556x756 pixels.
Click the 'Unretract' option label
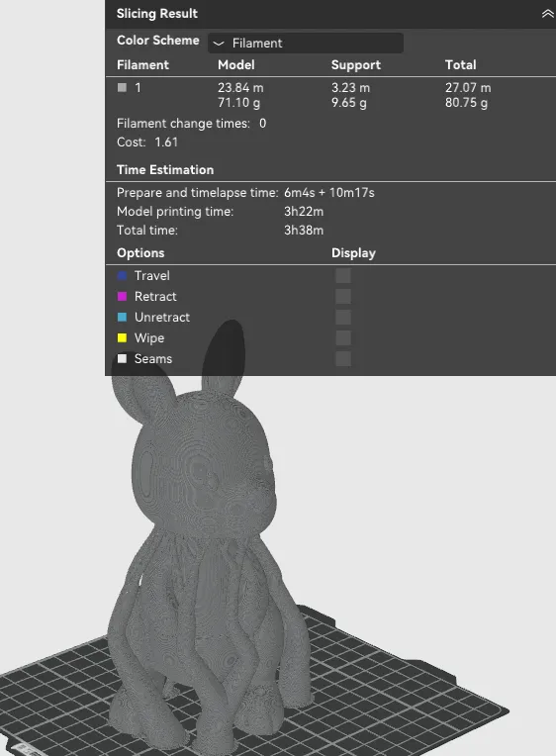162,318
